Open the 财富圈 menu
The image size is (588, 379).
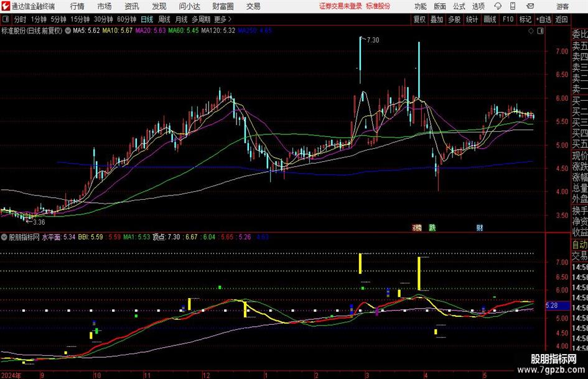(x=223, y=6)
